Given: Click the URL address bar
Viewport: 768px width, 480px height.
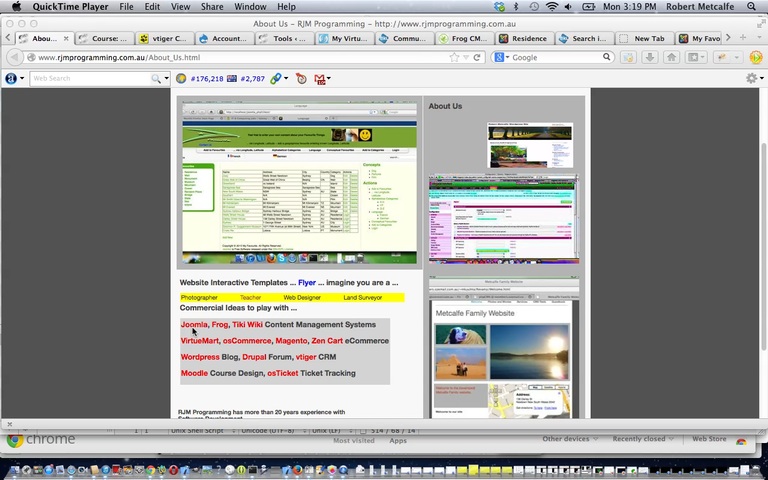Looking at the screenshot, I should pos(242,57).
